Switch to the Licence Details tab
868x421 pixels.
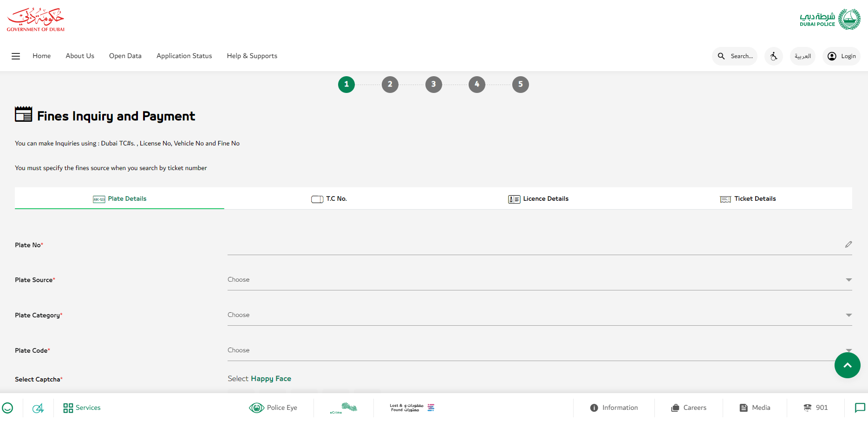538,198
